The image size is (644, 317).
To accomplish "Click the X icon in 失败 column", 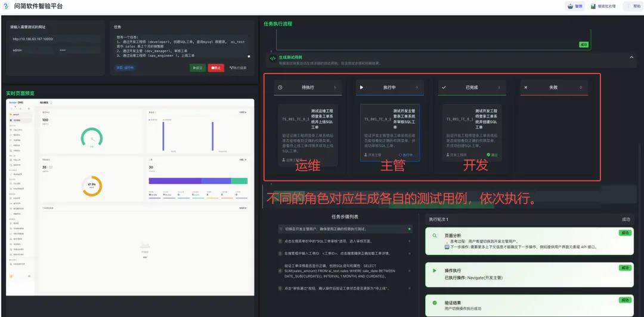I will (526, 87).
